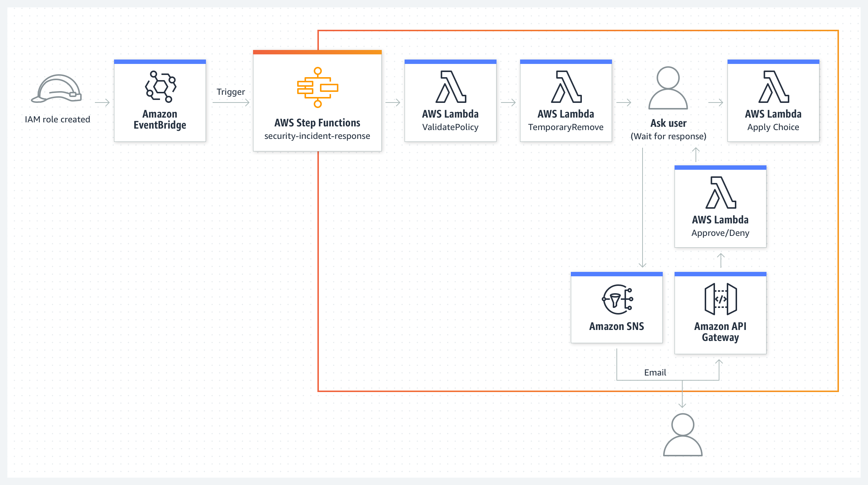This screenshot has height=485, width=868.
Task: Click the TemporaryRemove Lambda icon
Action: [566, 87]
